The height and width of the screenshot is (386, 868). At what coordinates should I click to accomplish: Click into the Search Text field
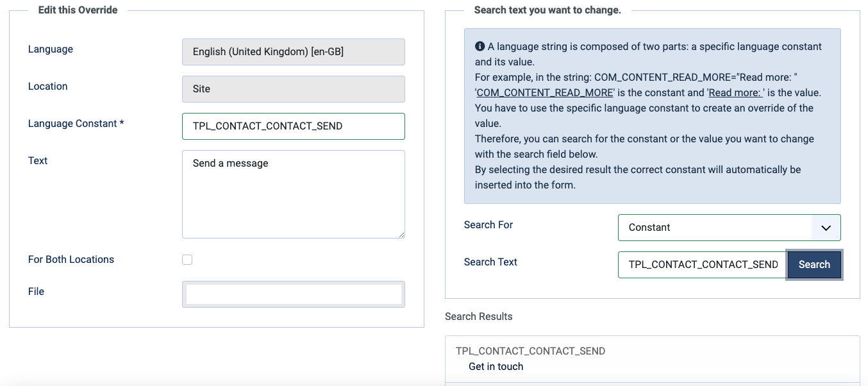click(702, 265)
